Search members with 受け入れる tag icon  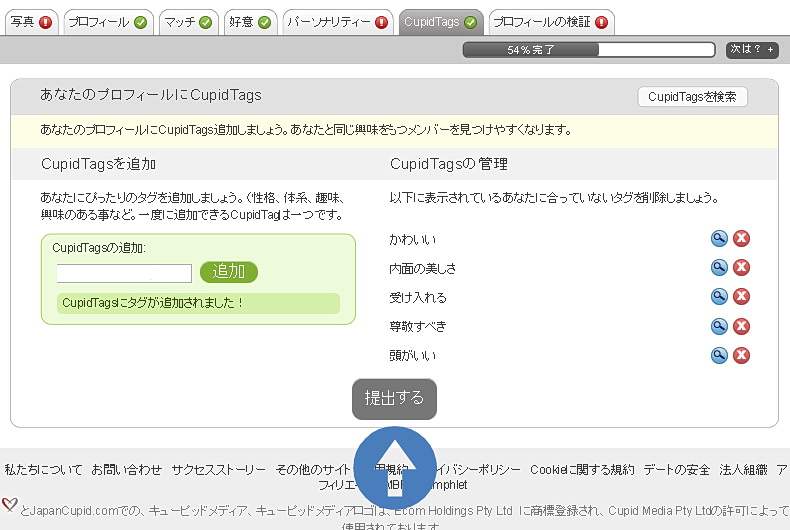pos(719,296)
